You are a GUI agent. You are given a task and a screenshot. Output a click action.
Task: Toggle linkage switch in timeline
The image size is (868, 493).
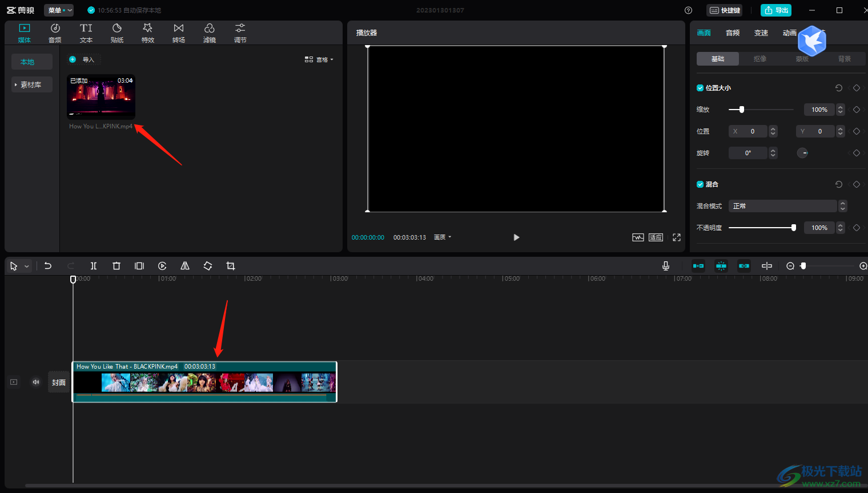click(x=744, y=266)
